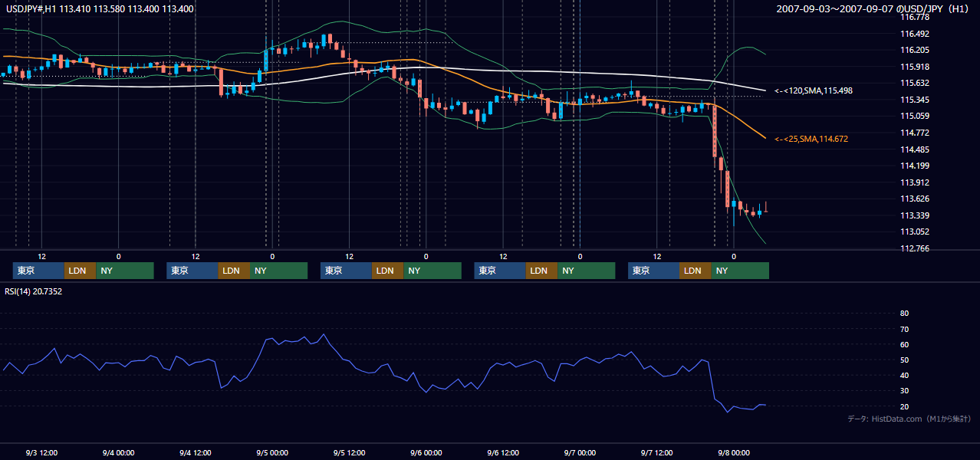This screenshot has width=980, height=460.
Task: Click RSI scale level 40
Action: click(x=904, y=375)
